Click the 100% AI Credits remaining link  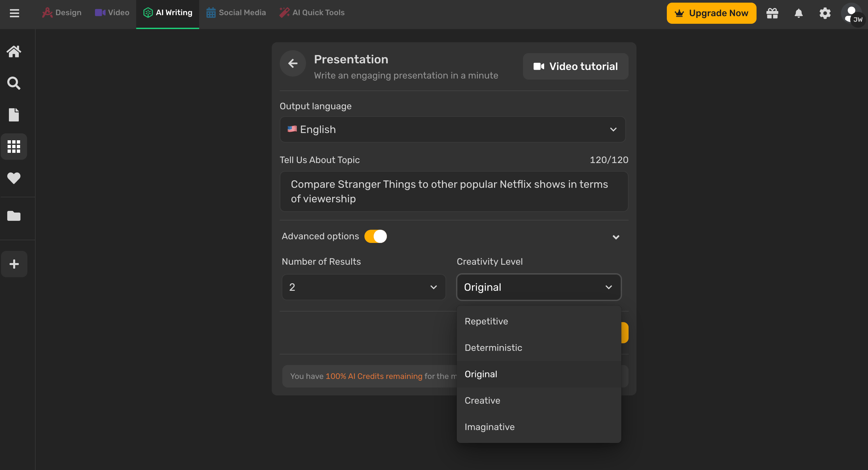coord(374,376)
